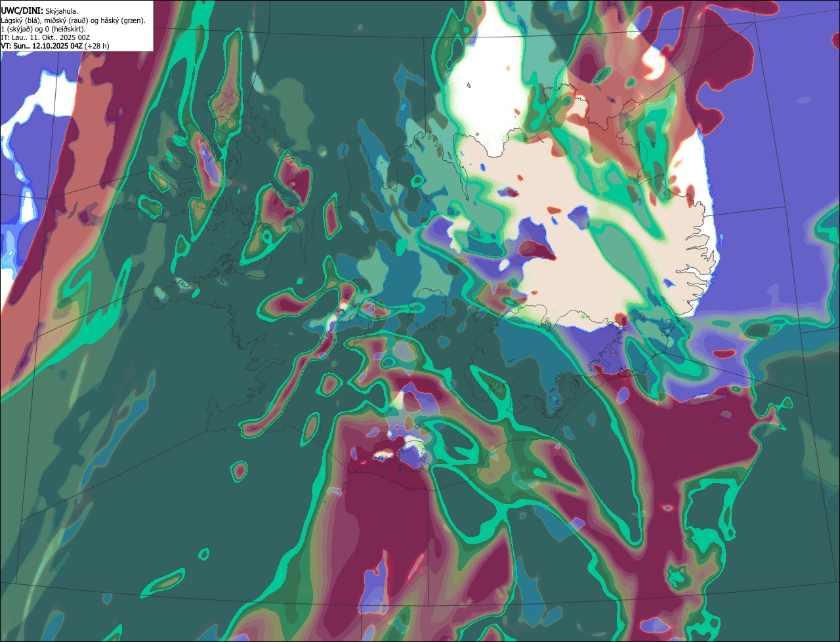Viewport: 840px width, 642px height.
Task: Click the 'UWC/DINI: Skýjahula.' title line
Action: pyautogui.click(x=39, y=11)
